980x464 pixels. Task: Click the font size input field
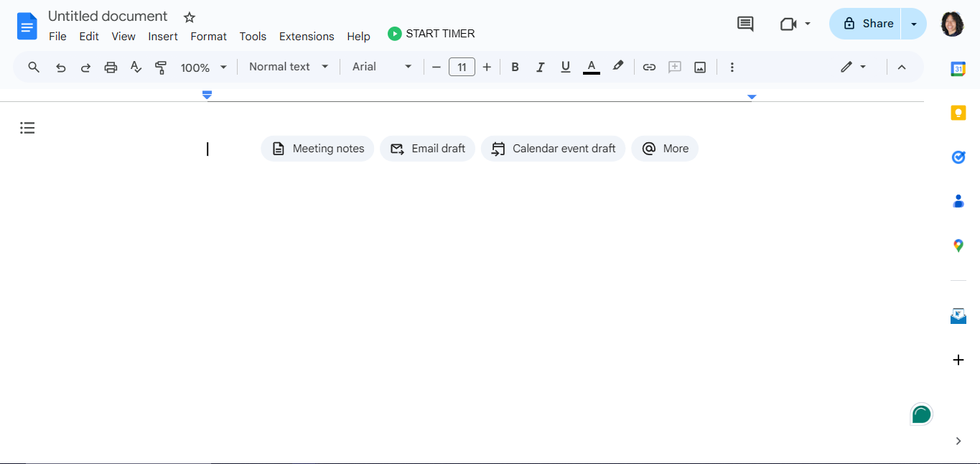coord(462,68)
